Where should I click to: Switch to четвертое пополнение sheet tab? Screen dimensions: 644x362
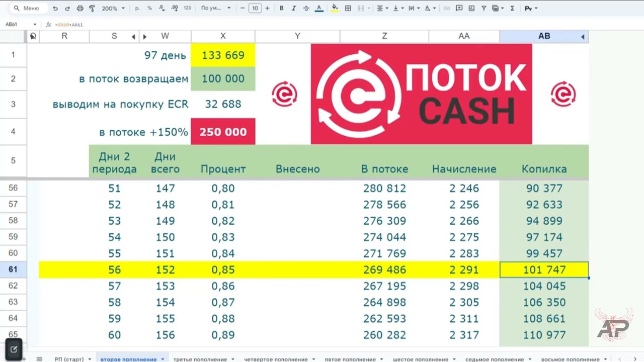[x=276, y=359]
